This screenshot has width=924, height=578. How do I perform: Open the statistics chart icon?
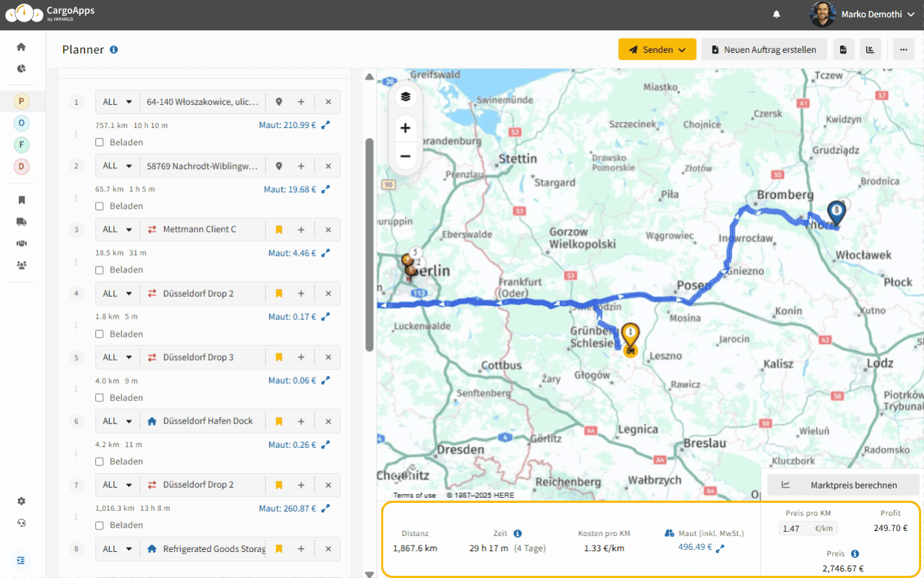870,48
